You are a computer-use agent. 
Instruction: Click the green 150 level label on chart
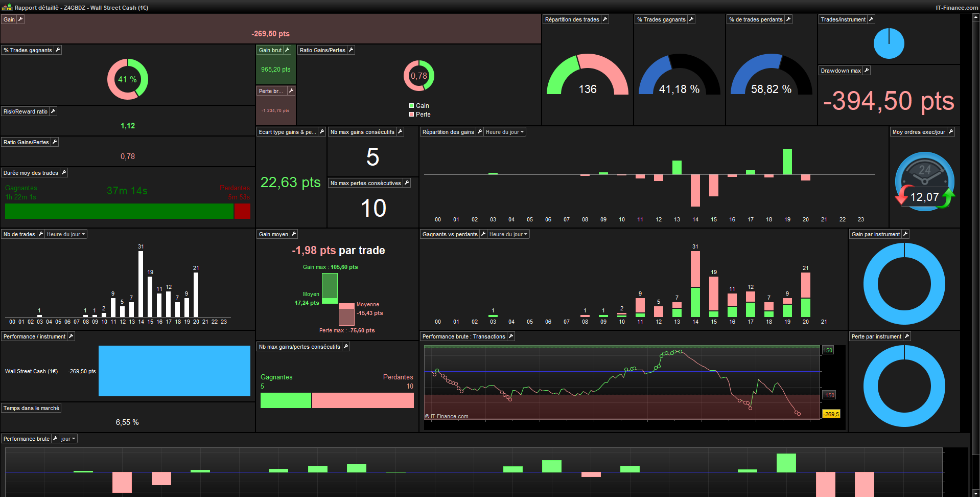[x=828, y=350]
